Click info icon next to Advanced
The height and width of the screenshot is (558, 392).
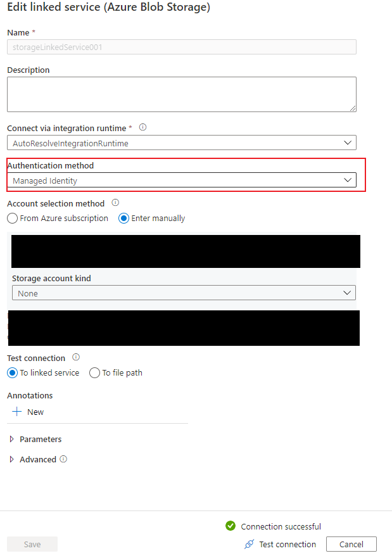coord(63,459)
